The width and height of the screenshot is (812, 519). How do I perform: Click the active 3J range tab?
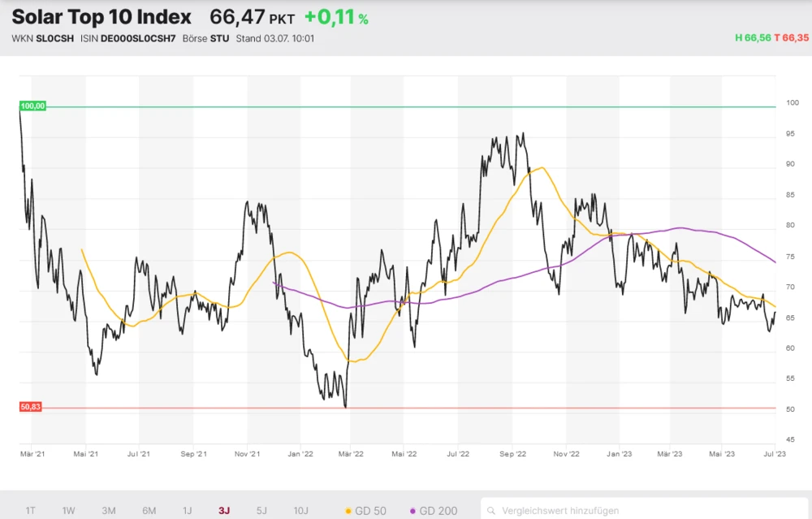click(224, 511)
